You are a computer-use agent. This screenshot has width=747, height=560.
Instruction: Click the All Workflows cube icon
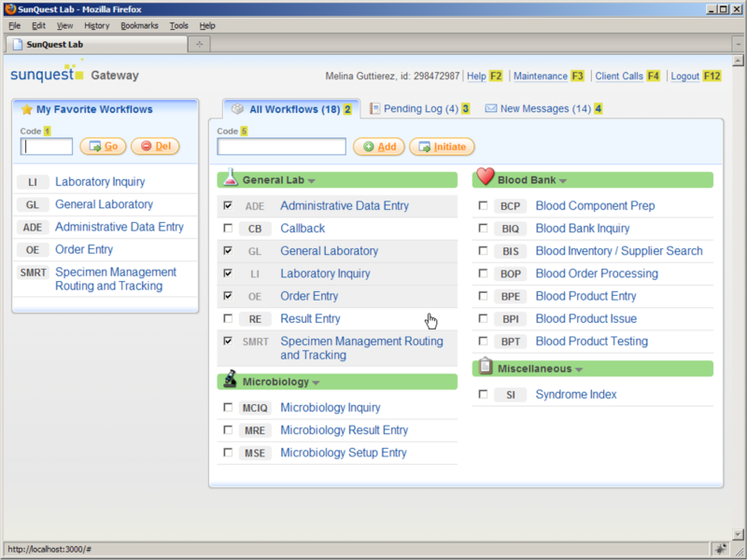237,109
